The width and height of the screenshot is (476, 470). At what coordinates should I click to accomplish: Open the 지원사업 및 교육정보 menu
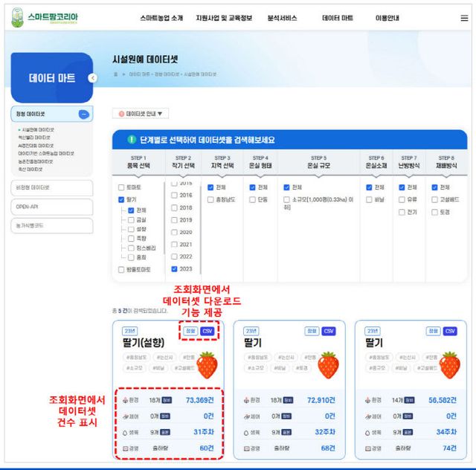point(224,18)
